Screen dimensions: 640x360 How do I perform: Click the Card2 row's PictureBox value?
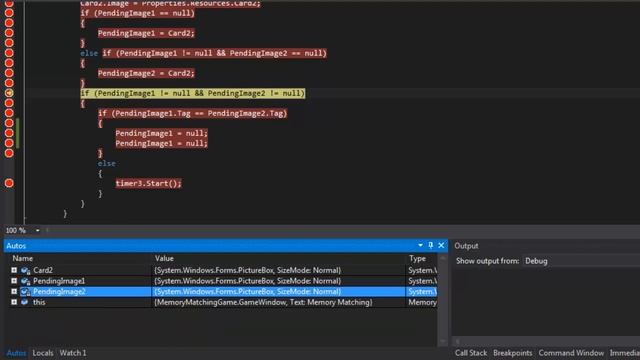tap(247, 270)
